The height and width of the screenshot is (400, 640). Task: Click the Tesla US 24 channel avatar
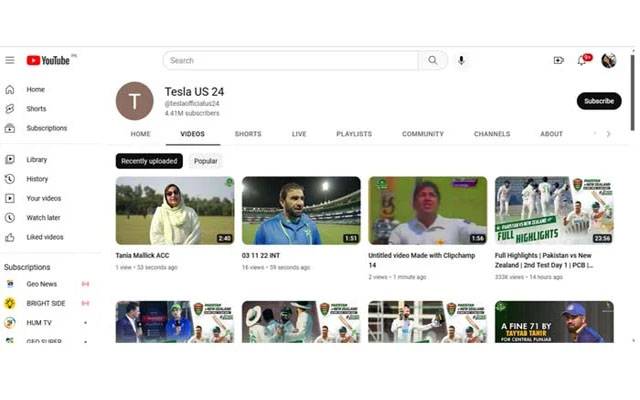[x=135, y=101]
